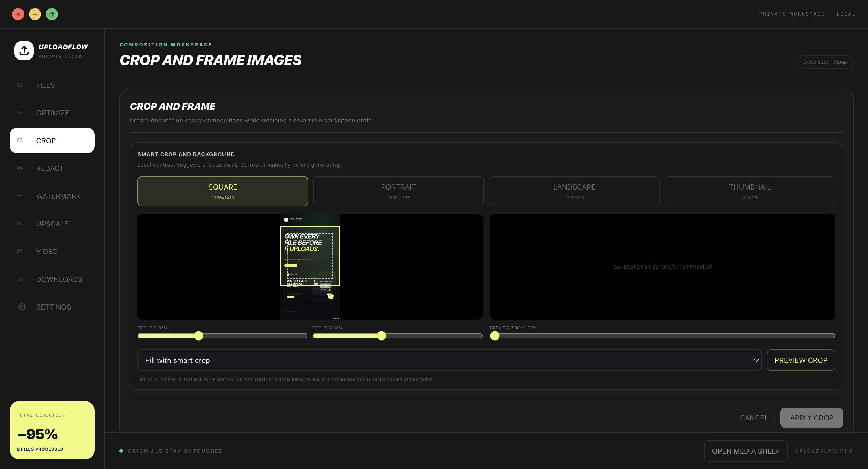The height and width of the screenshot is (469, 868).
Task: Click the UploadFlow upload logo icon
Action: 24,51
